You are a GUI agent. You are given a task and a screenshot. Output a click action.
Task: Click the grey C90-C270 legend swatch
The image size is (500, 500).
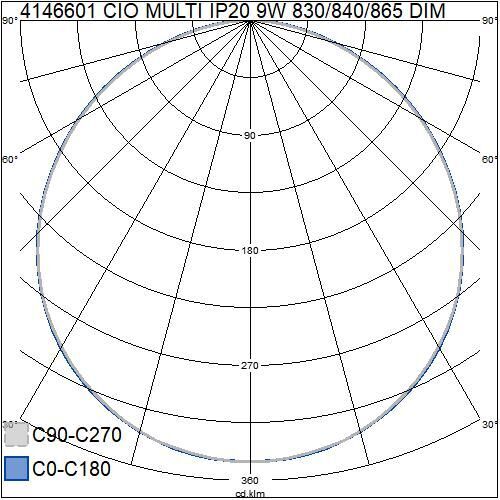click(16, 434)
